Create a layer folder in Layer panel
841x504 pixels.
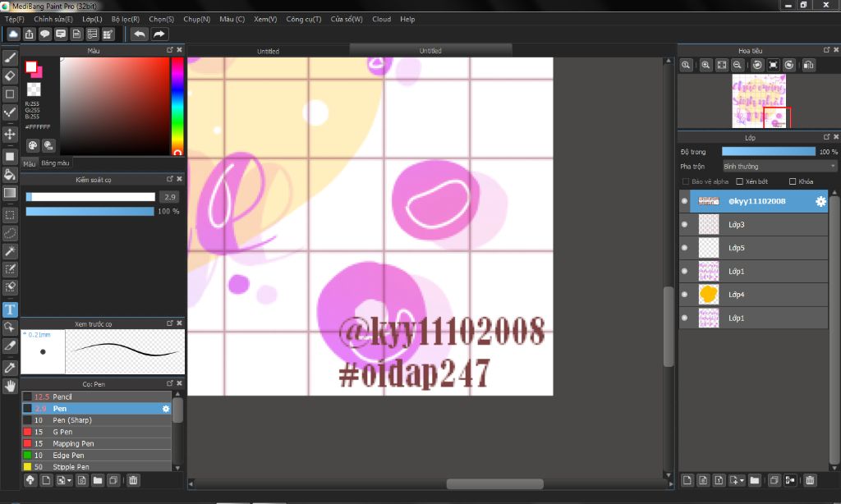pos(754,480)
